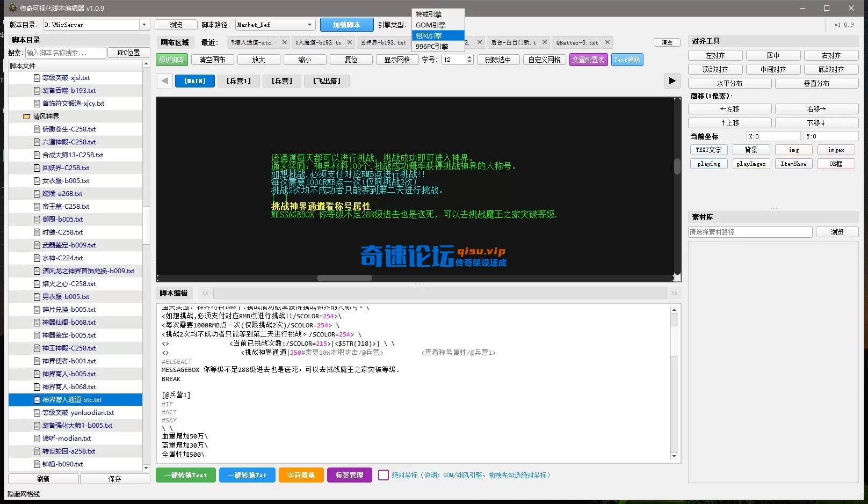Screen dimensions: 868x504
Task: Click the 解析脚本 parse script button
Action: coord(172,60)
